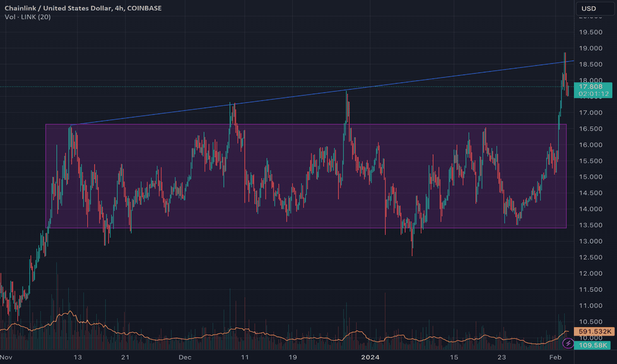
Task: Click the 13.500 price scale label
Action: 591,225
